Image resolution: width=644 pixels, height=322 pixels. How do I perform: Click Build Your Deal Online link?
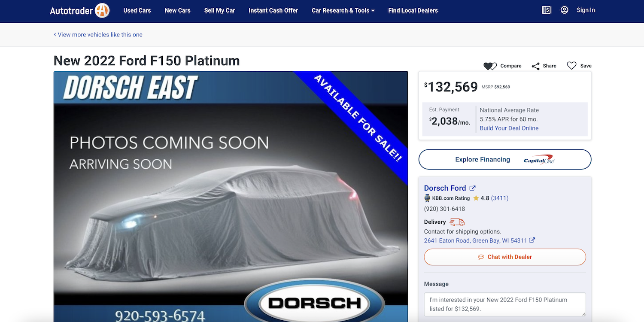coord(509,128)
